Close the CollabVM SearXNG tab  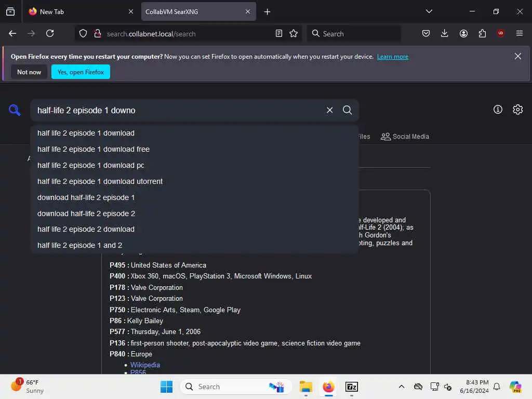[248, 11]
